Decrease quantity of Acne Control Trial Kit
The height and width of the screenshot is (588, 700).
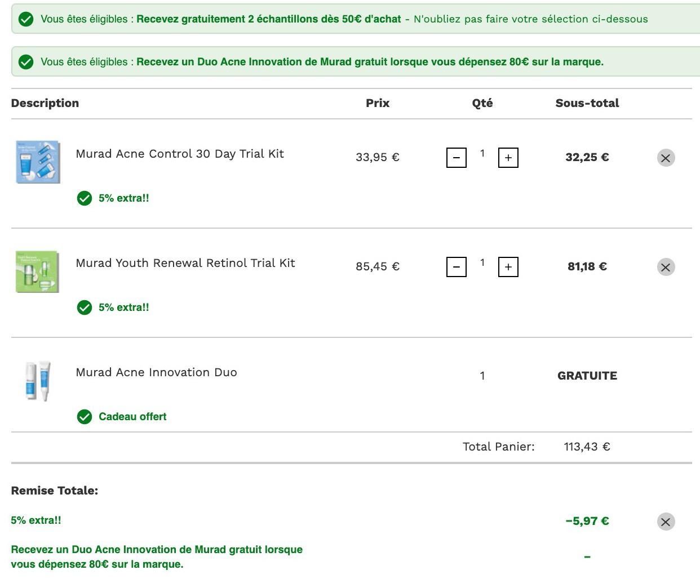(x=457, y=158)
